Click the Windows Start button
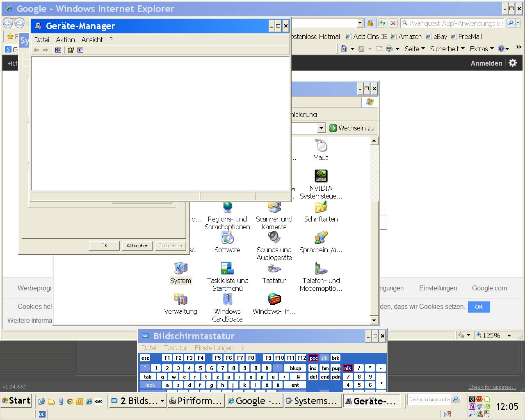 [x=16, y=401]
